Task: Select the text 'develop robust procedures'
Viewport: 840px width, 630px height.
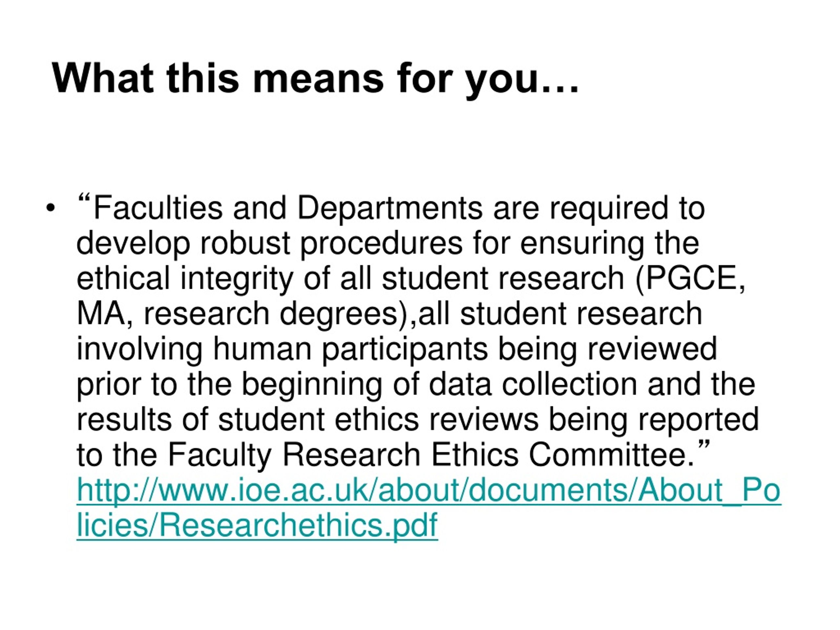Action: click(270, 244)
